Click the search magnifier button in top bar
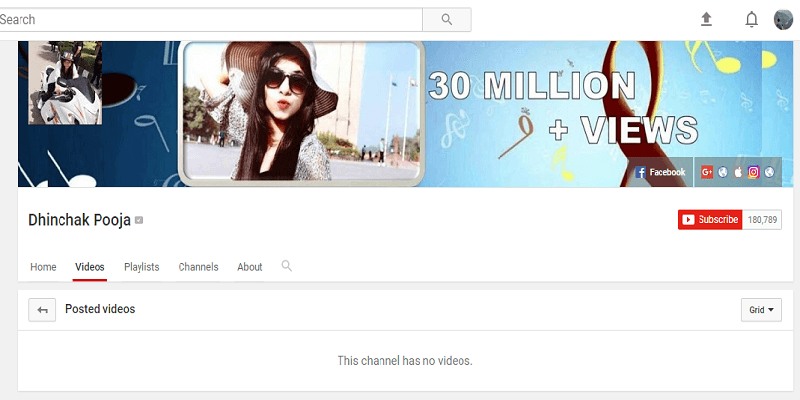The image size is (800, 400). coord(446,19)
